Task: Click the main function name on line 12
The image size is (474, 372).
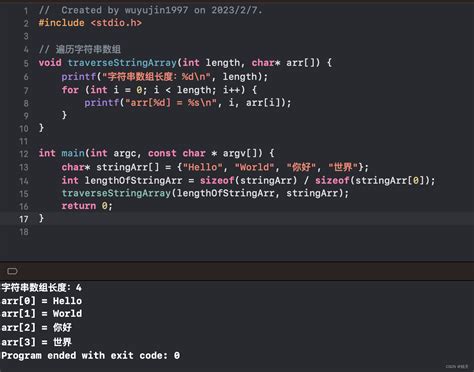Action: point(73,153)
